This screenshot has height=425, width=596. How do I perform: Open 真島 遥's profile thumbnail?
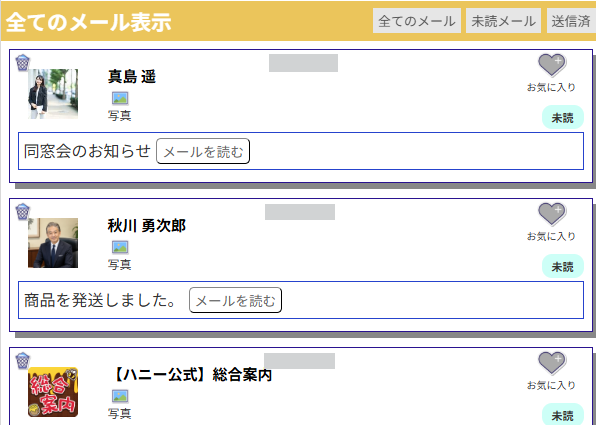pos(53,94)
